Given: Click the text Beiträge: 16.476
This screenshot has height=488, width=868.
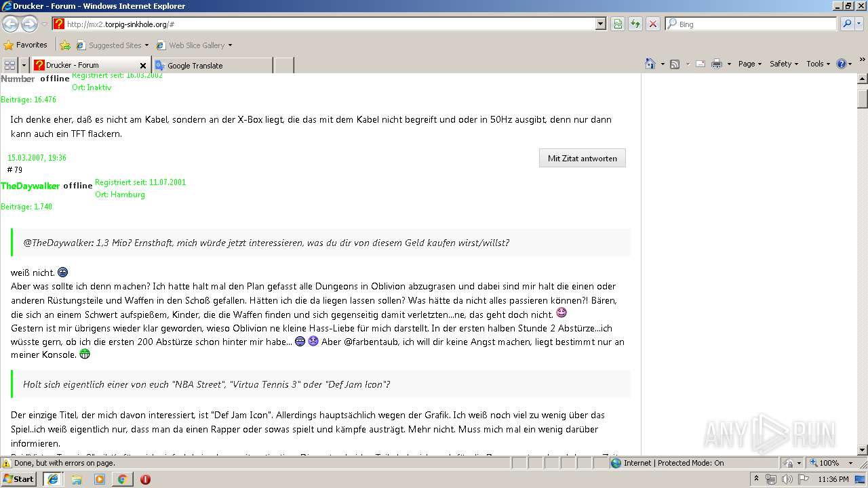Looking at the screenshot, I should coord(28,100).
